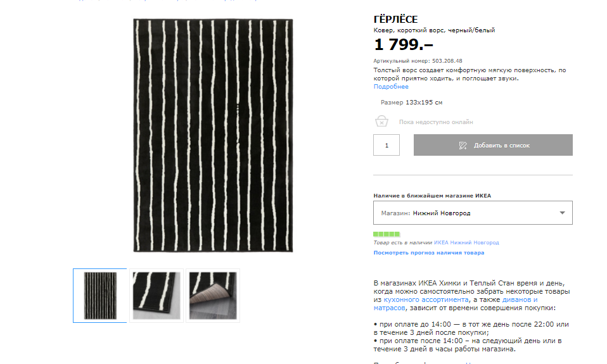
Task: Click the price "1 799.–"
Action: pyautogui.click(x=404, y=44)
